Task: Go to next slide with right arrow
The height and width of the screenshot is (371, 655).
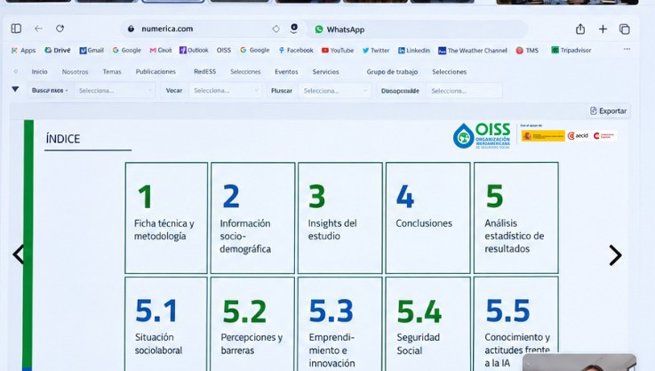Action: coord(615,255)
